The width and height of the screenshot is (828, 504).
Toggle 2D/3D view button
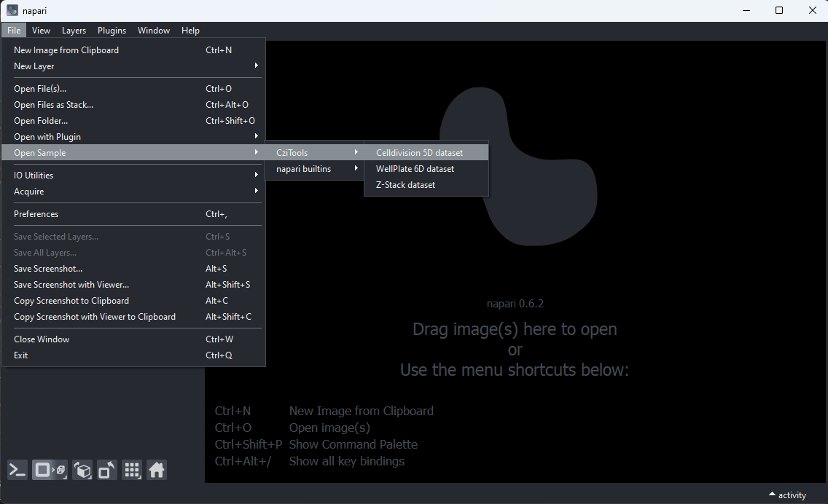[50, 470]
